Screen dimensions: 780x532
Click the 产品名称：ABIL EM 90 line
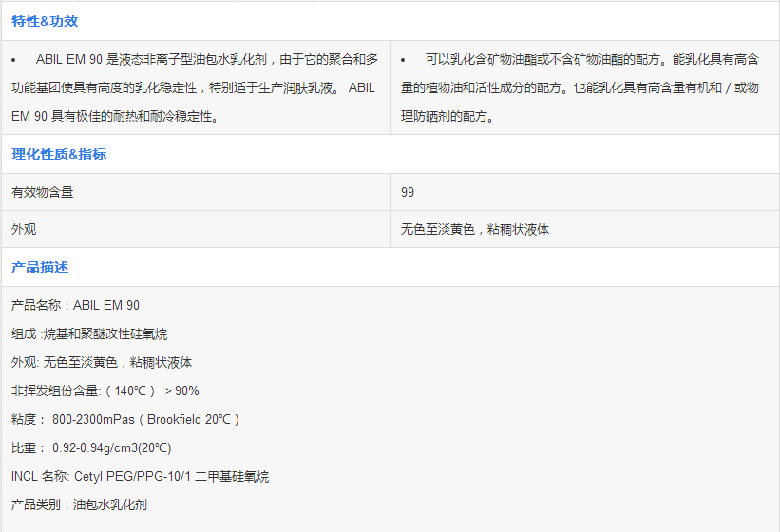coord(75,306)
